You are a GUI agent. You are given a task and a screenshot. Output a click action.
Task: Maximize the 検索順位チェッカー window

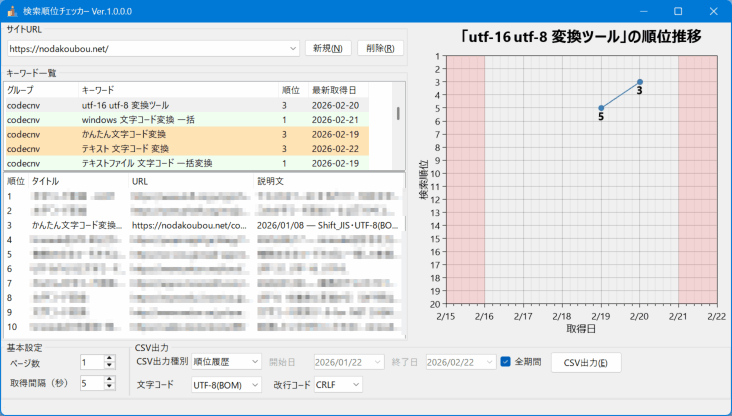(678, 11)
